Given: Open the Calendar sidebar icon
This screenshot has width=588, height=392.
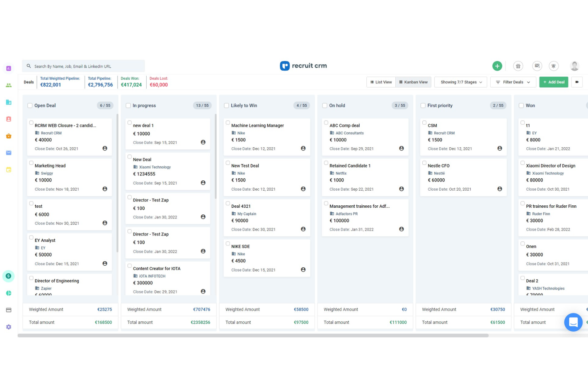Looking at the screenshot, I should [9, 170].
